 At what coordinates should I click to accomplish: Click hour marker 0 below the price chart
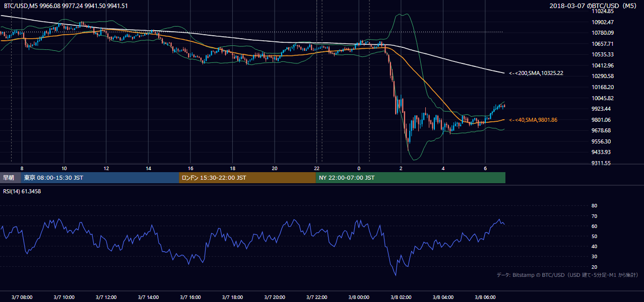coord(359,168)
